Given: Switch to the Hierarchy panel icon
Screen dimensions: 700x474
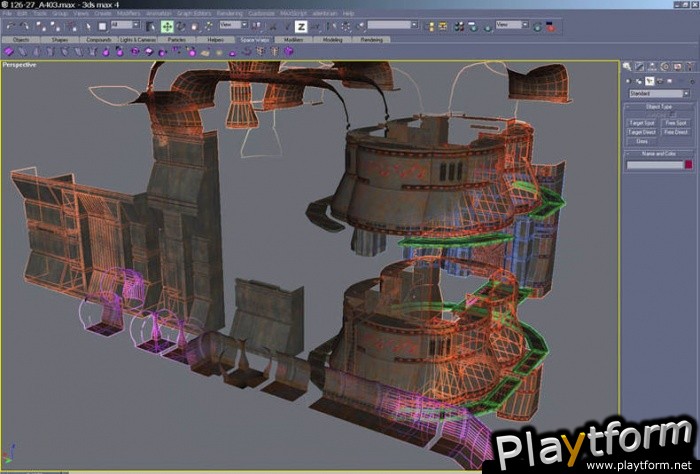Looking at the screenshot, I should click(651, 67).
